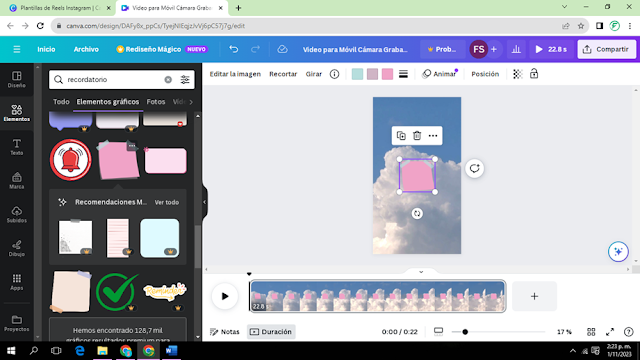640x360 pixels.
Task: Open the Posición panel
Action: [x=485, y=74]
